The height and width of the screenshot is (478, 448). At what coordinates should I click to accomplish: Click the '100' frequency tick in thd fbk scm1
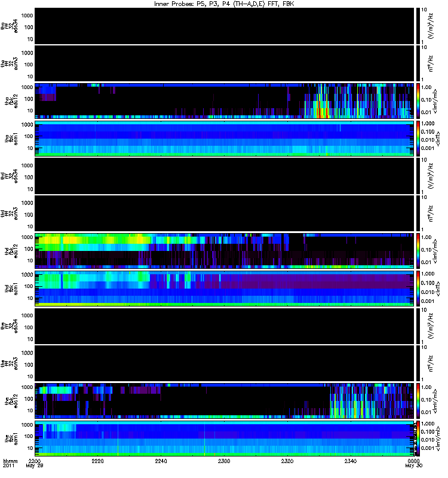tap(28, 286)
